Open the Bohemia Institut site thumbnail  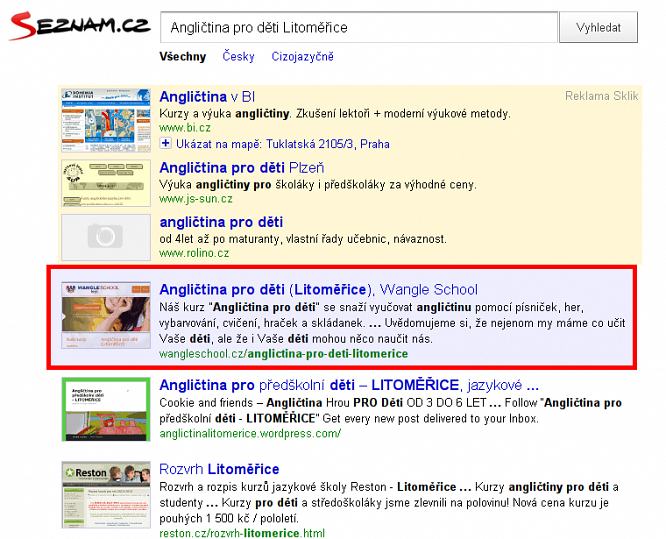pyautogui.click(x=106, y=120)
